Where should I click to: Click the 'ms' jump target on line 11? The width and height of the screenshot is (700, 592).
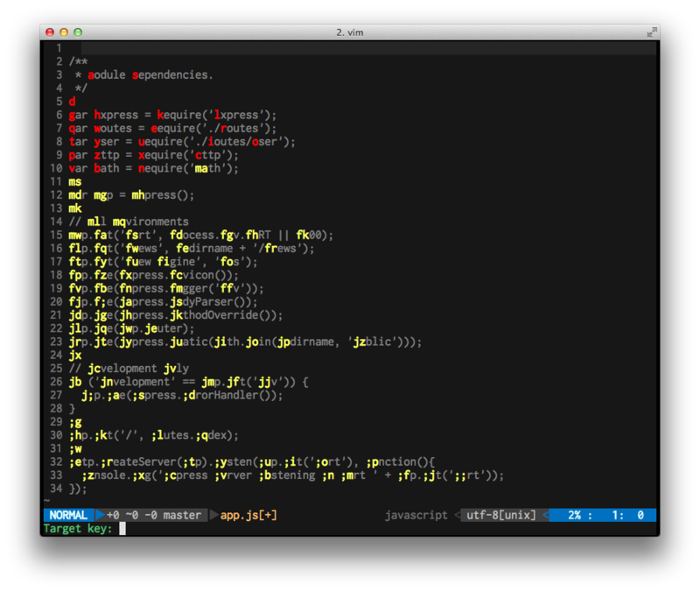(x=75, y=182)
